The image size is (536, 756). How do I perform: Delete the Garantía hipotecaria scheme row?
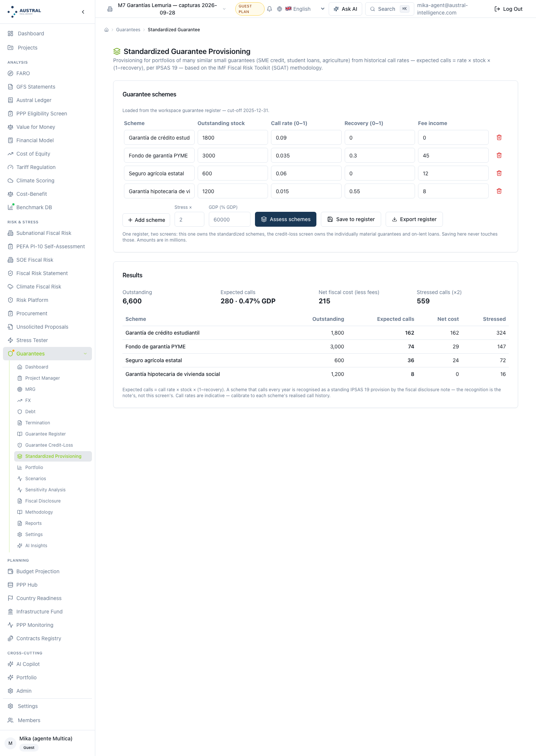click(x=499, y=191)
